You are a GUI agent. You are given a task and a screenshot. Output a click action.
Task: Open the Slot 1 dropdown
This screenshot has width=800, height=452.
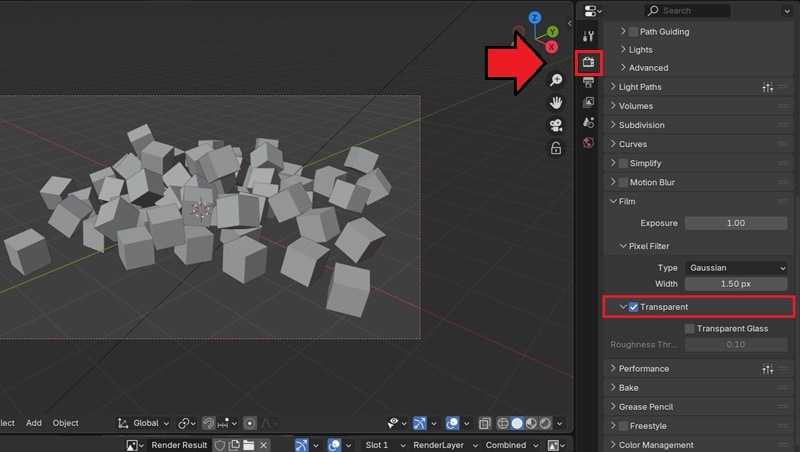[x=384, y=445]
